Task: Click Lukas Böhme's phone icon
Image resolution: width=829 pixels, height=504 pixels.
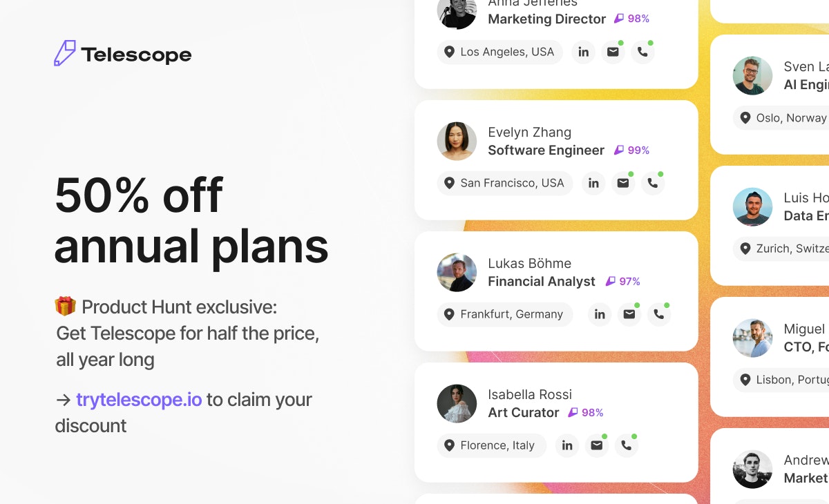Action: tap(659, 314)
